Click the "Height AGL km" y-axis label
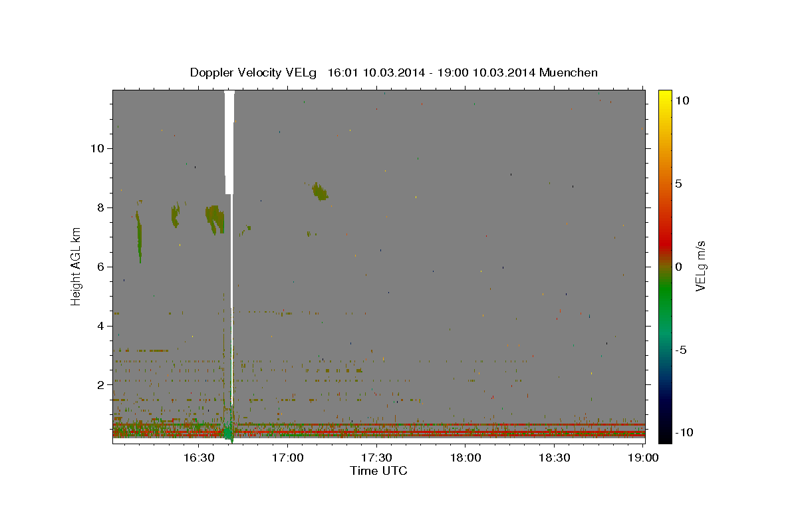Screen dimensions: 798x532 [x=76, y=266]
